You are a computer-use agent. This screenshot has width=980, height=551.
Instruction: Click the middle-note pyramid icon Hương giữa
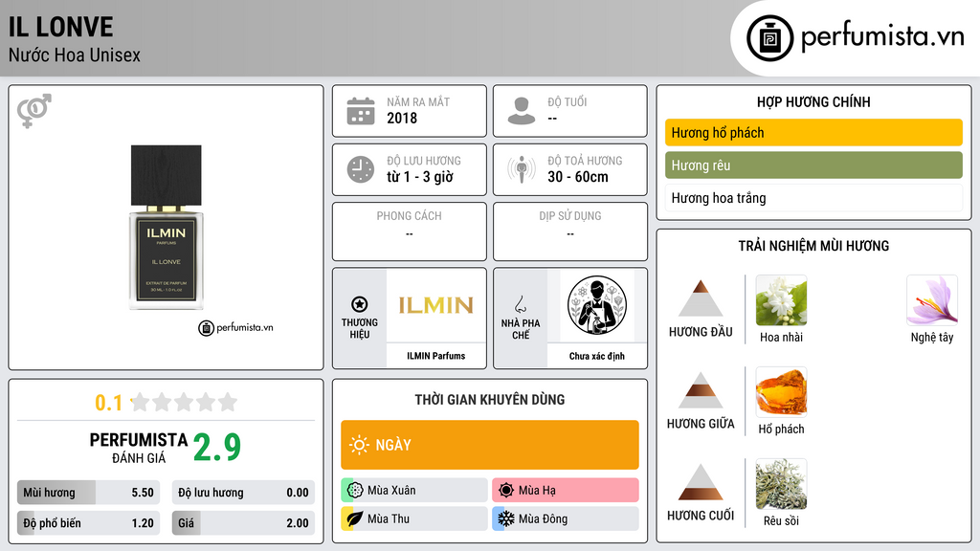[x=701, y=390]
